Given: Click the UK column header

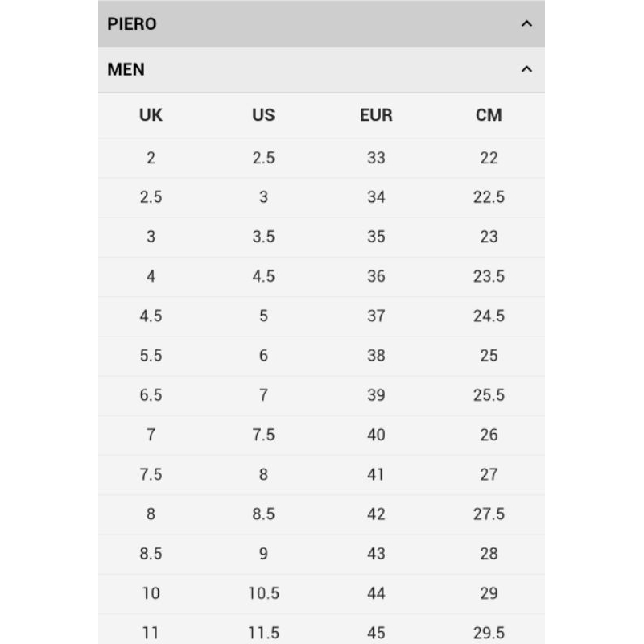Looking at the screenshot, I should click(151, 115).
